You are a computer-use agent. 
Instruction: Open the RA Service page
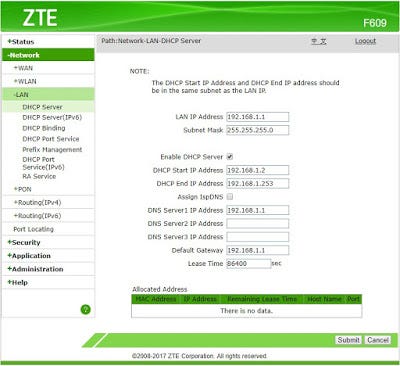[x=39, y=176]
